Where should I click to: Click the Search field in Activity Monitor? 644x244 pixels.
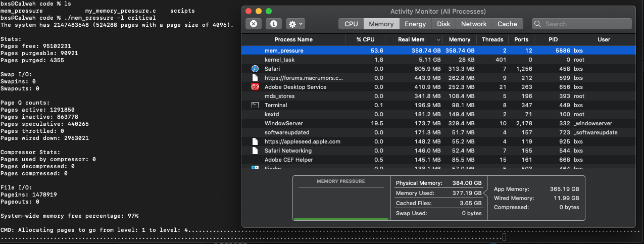click(581, 24)
